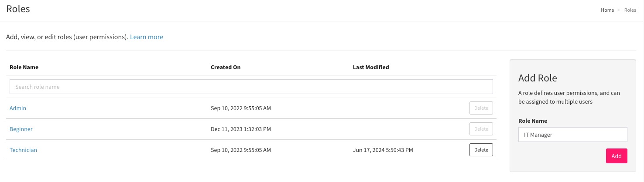The width and height of the screenshot is (644, 182).
Task: Click the Admin role creation date
Action: 240,108
